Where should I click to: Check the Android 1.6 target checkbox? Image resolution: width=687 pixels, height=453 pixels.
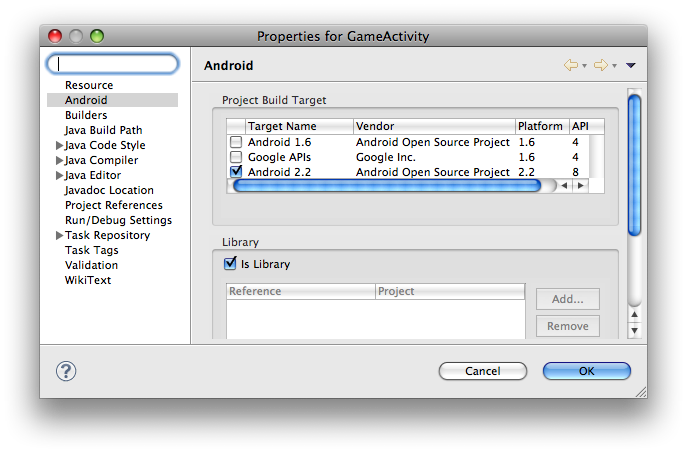(236, 142)
